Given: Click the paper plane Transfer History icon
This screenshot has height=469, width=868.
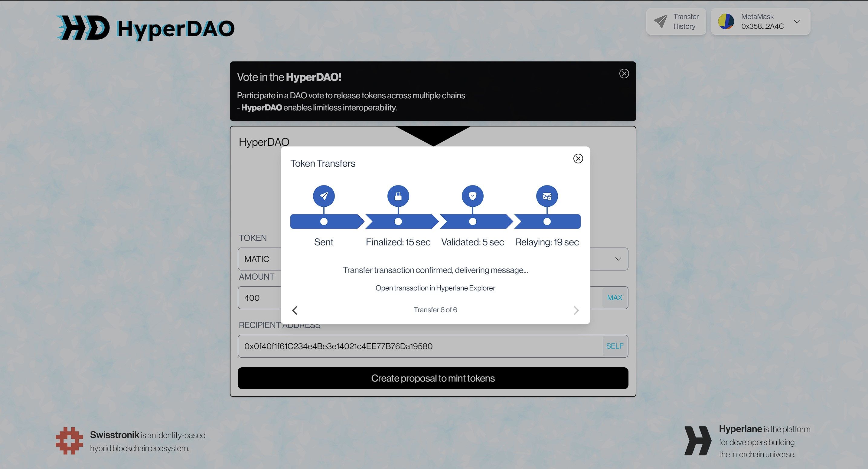Looking at the screenshot, I should tap(661, 21).
